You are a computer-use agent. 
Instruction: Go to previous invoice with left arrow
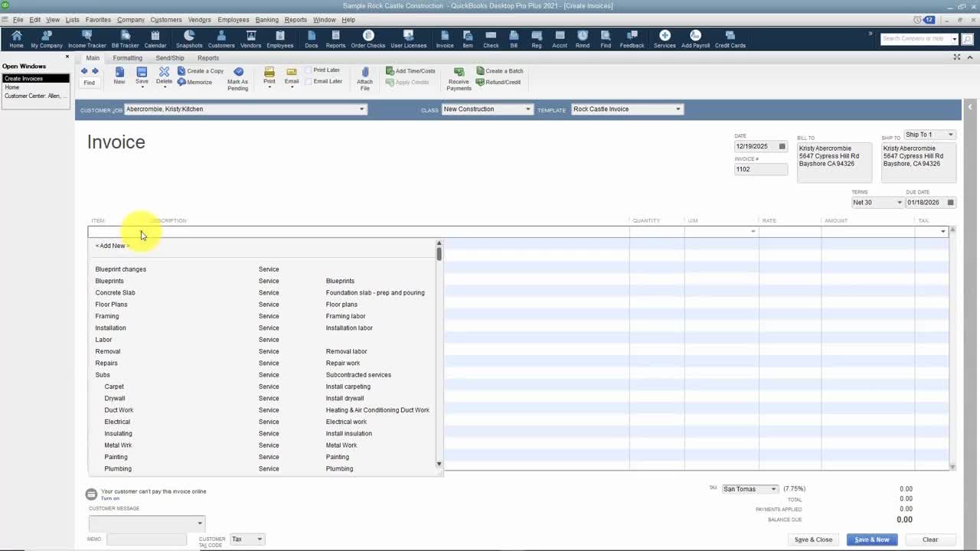[84, 71]
